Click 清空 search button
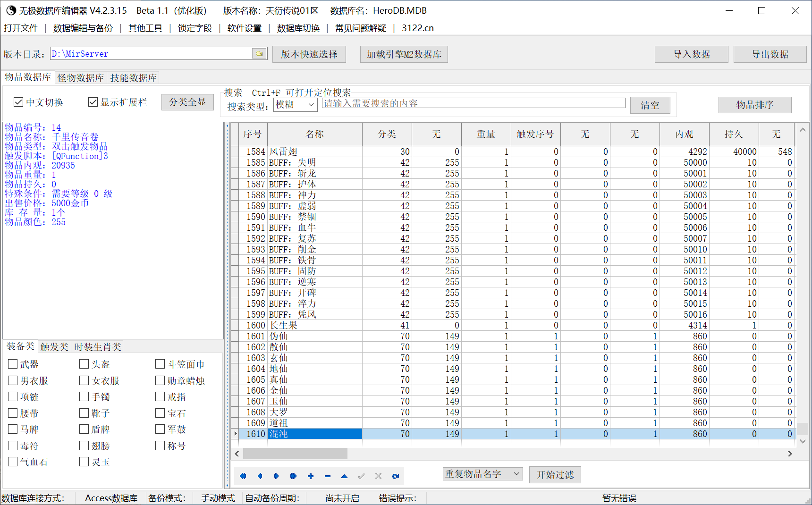The height and width of the screenshot is (505, 812). coord(650,105)
